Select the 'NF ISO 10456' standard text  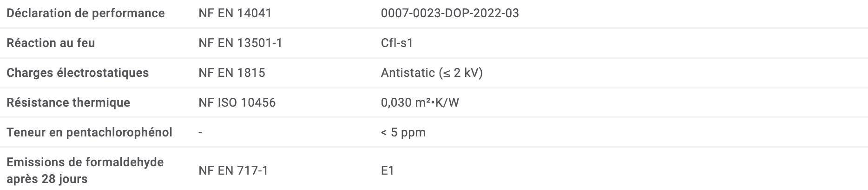[237, 102]
